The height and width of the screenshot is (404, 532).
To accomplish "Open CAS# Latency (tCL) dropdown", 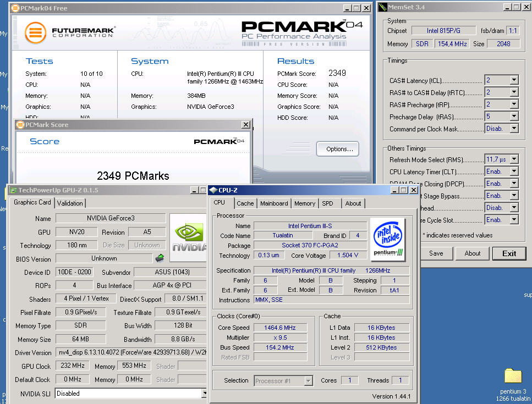I will pos(514,80).
